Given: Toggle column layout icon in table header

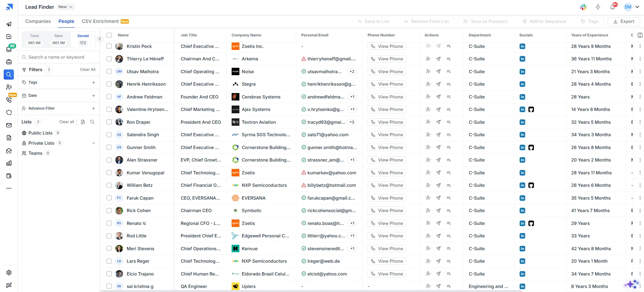Looking at the screenshot, I should (x=640, y=35).
